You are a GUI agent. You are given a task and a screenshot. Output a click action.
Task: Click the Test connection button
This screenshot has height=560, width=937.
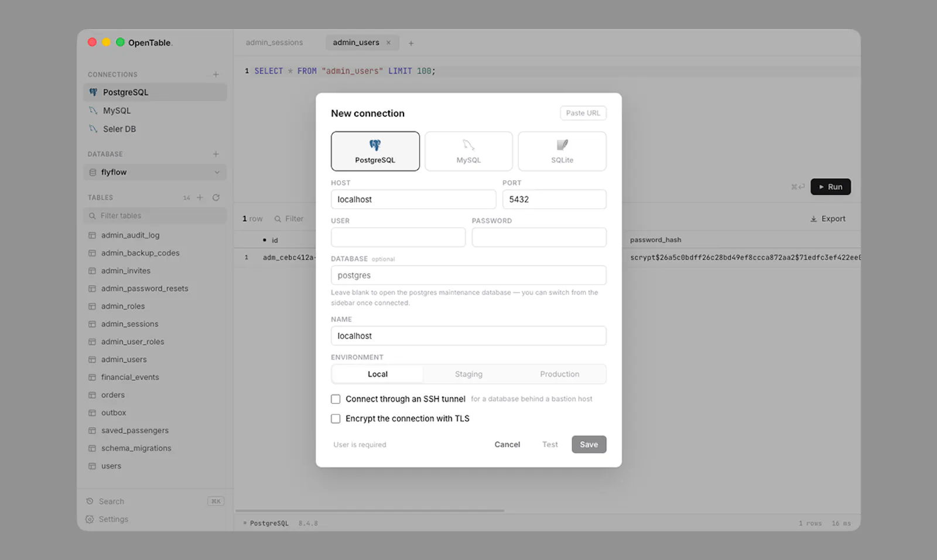click(550, 445)
